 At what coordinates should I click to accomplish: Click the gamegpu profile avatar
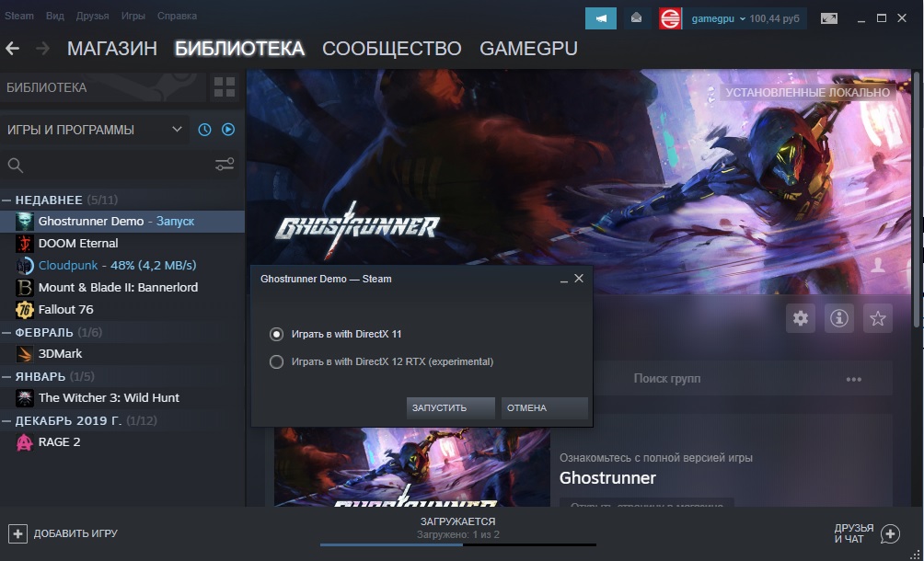[x=670, y=18]
